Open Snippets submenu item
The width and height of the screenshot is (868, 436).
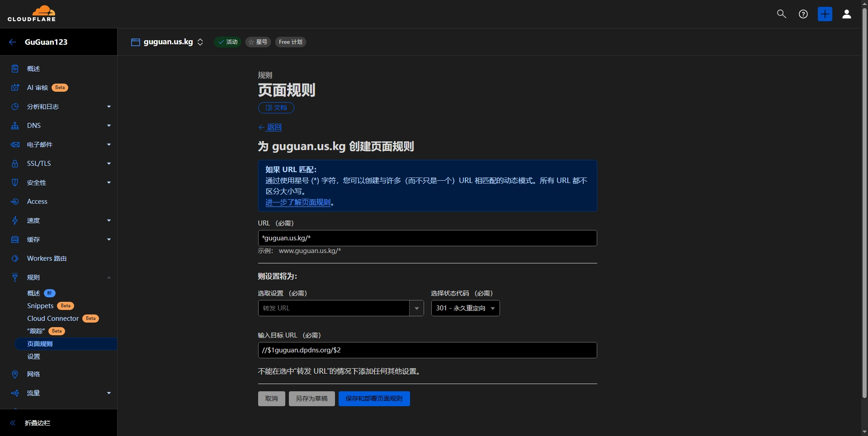[40, 306]
